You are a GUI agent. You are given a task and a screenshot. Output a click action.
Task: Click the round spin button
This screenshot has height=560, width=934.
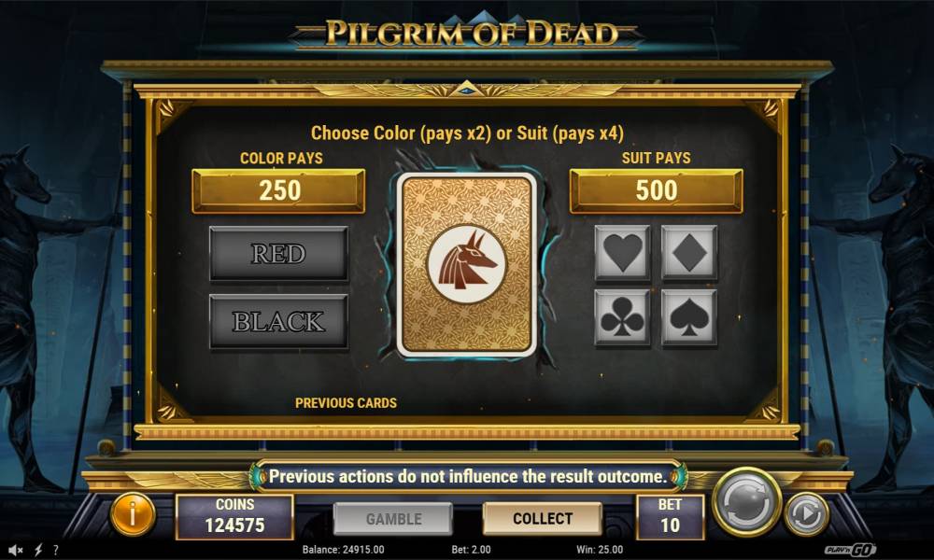747,502
